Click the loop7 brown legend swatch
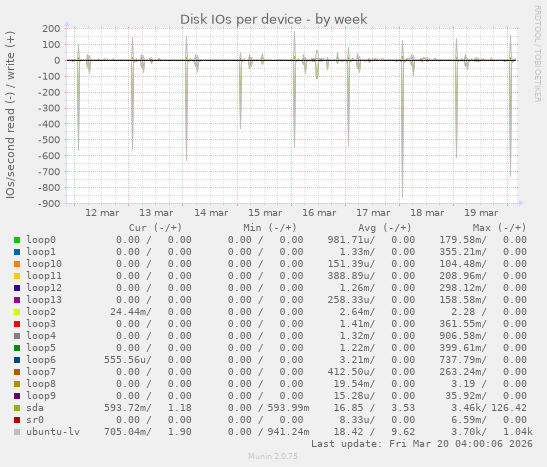The width and height of the screenshot is (547, 467). coord(17,372)
